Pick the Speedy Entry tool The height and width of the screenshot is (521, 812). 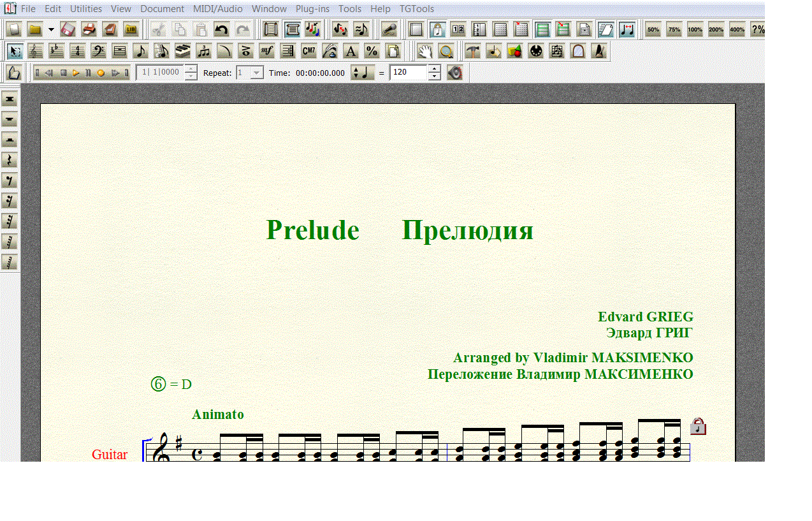pos(162,51)
